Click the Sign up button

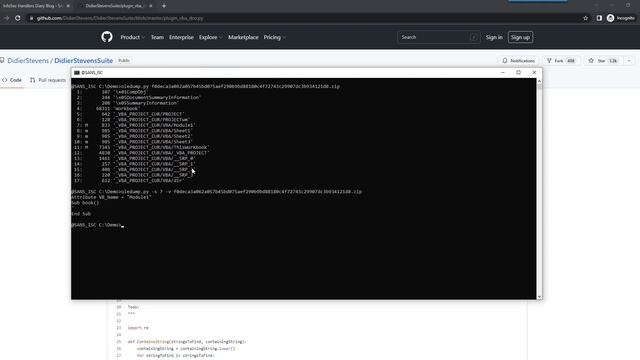pyautogui.click(x=520, y=37)
